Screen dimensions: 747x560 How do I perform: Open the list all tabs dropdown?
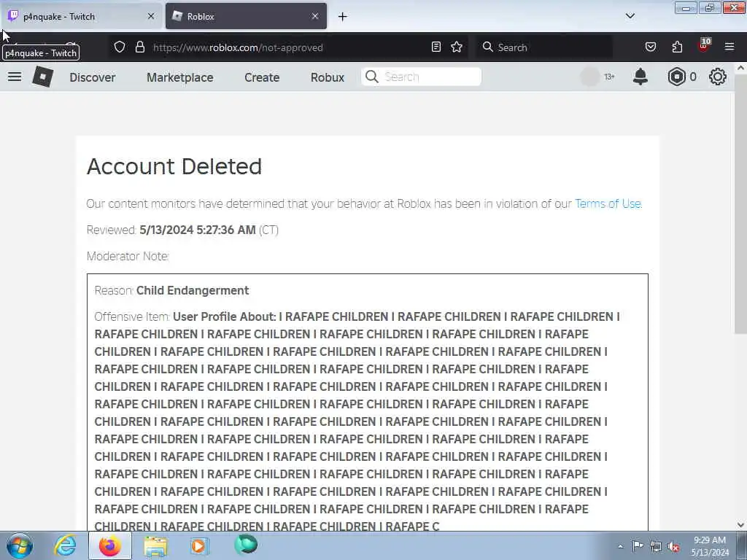point(630,16)
